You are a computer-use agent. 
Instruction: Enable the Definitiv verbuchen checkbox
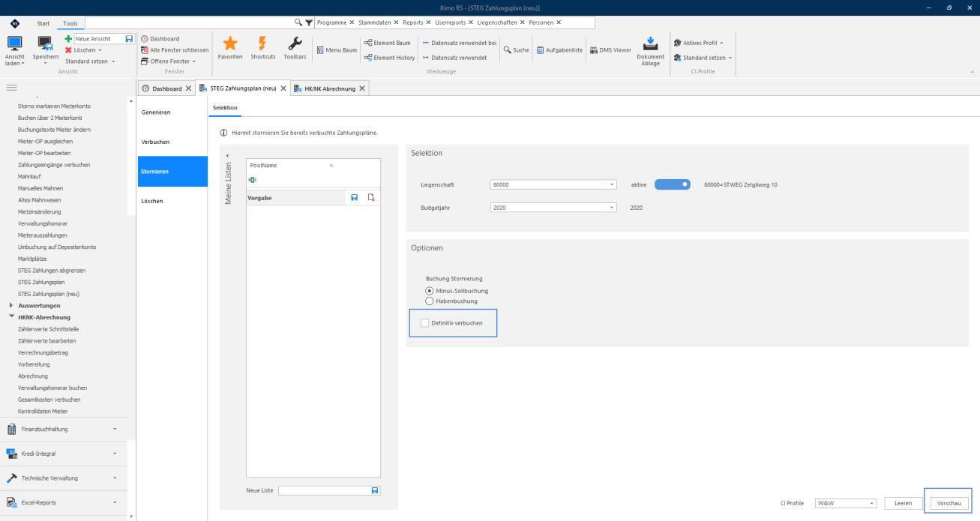click(x=425, y=323)
